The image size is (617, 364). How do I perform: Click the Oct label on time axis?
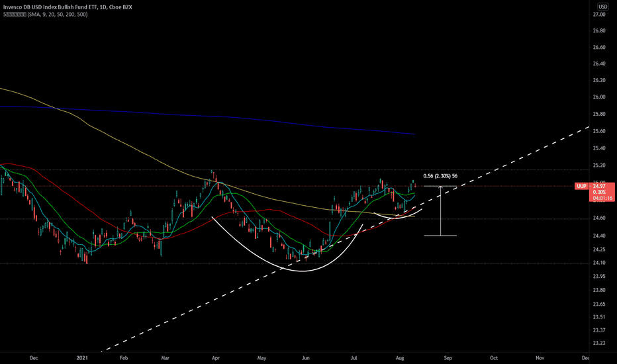tap(494, 358)
